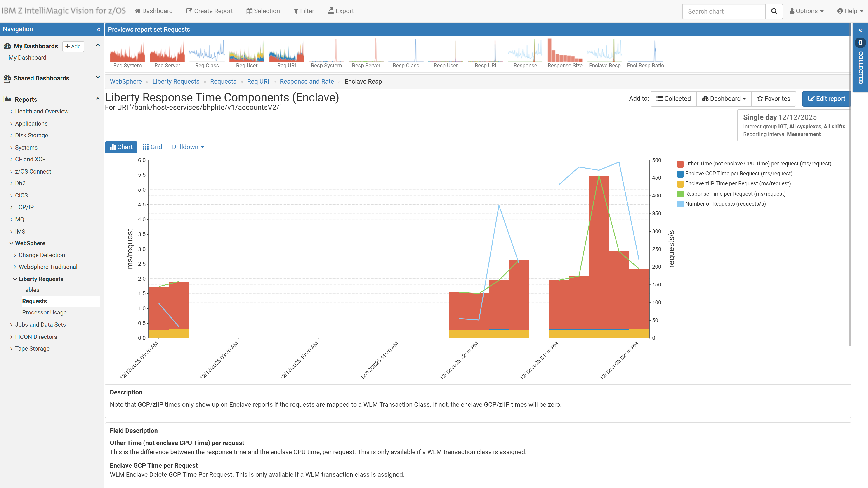
Task: Open the Req System preview thumbnail
Action: tap(127, 54)
